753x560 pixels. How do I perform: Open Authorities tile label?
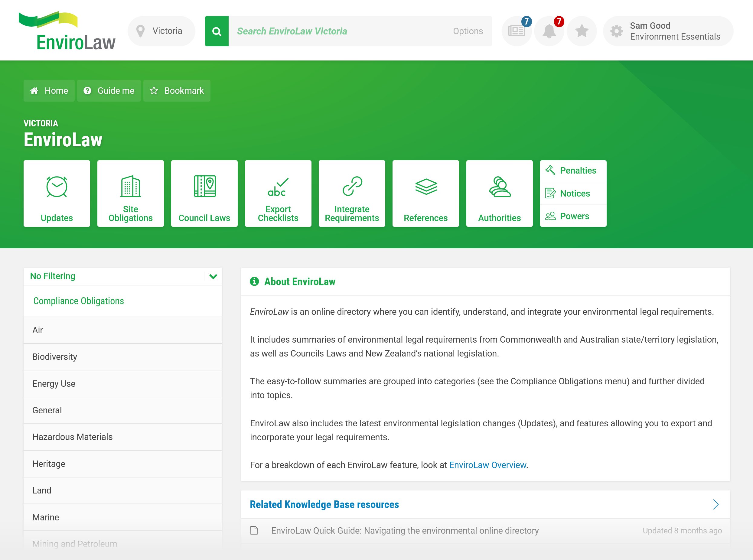click(499, 218)
